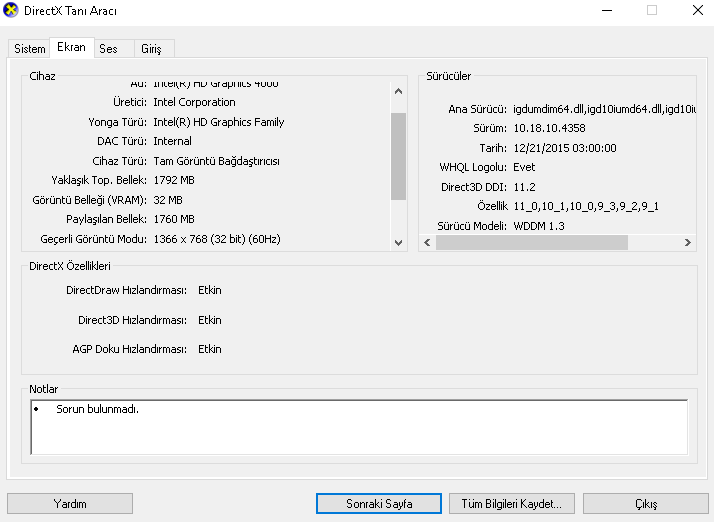Click the Sürücüler panel left scroll arrow

(427, 242)
